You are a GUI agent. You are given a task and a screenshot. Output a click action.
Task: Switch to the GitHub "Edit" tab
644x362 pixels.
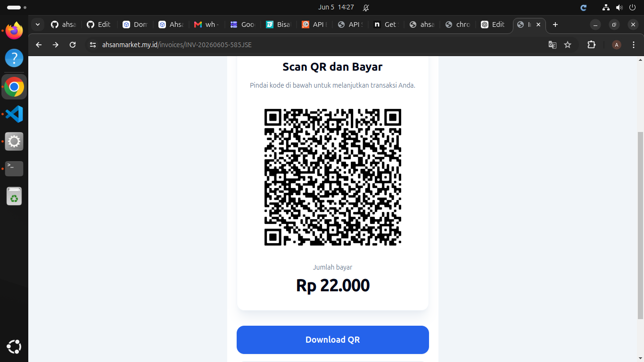(x=99, y=25)
